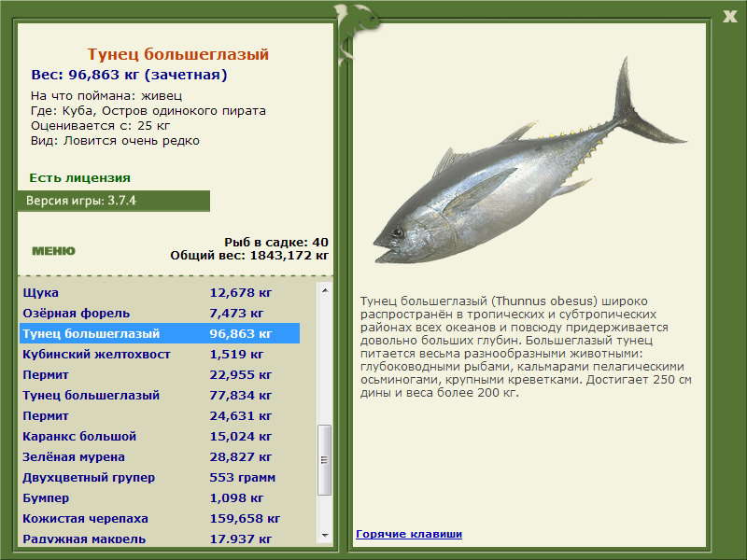The height and width of the screenshot is (560, 747).
Task: Click the Общий вес: 1843,172 кг text
Action: [x=249, y=255]
